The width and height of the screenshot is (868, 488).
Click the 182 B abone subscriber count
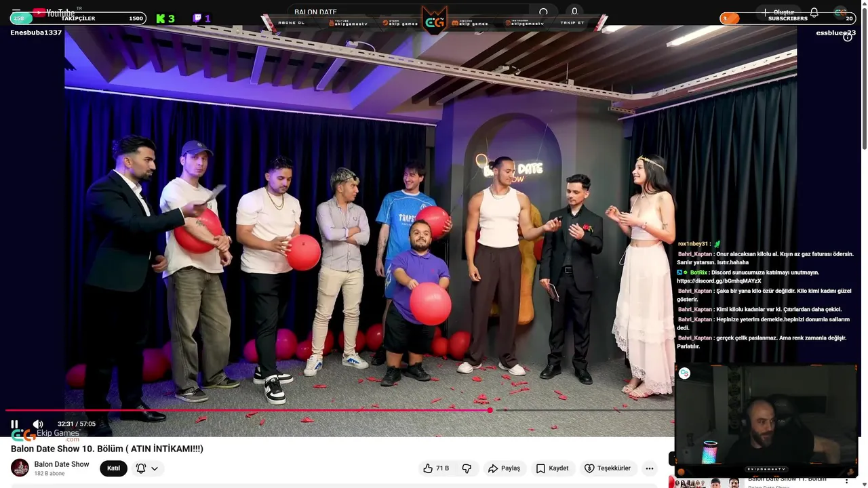point(50,474)
